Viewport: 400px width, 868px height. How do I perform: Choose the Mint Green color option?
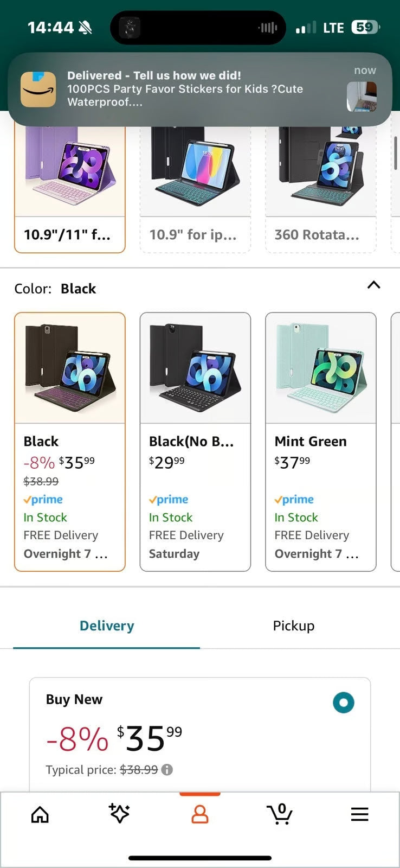coord(320,442)
